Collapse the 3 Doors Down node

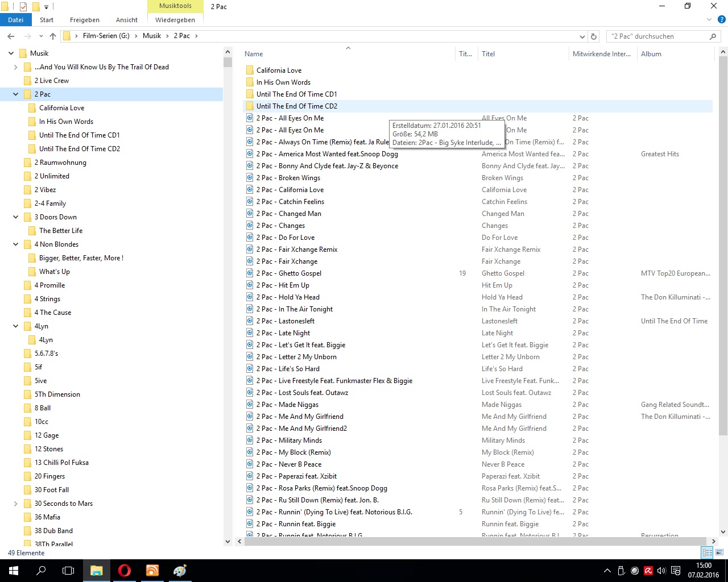15,217
